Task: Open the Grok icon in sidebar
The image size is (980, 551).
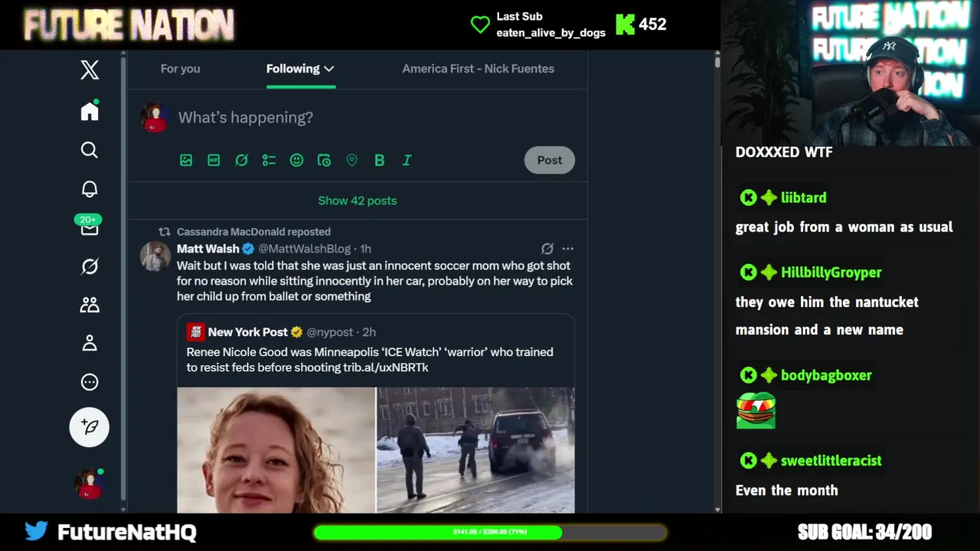Action: (x=90, y=266)
